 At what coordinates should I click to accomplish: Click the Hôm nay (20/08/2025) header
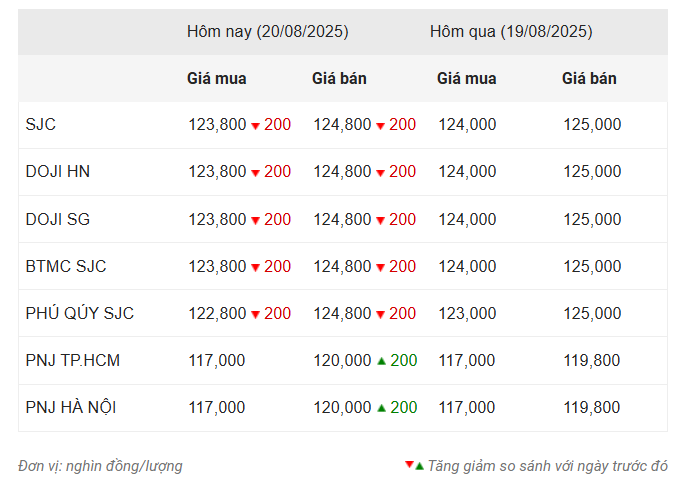pos(267,32)
